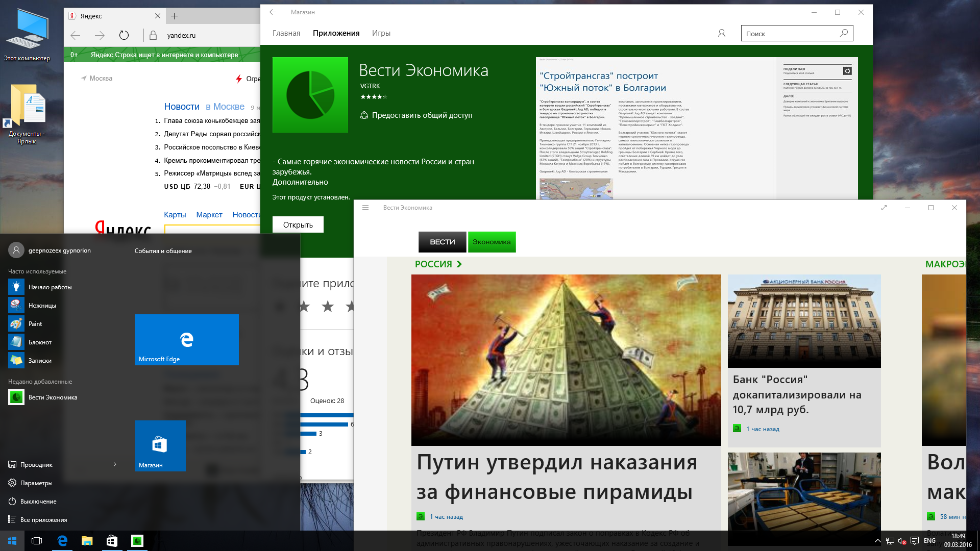Open This Computer desktop icon
The height and width of the screenshot is (551, 980).
27,35
